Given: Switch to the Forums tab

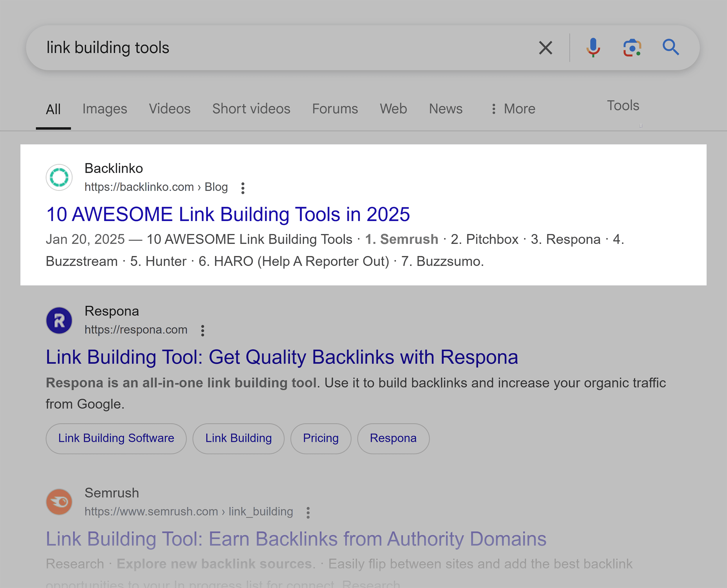Looking at the screenshot, I should tap(335, 109).
